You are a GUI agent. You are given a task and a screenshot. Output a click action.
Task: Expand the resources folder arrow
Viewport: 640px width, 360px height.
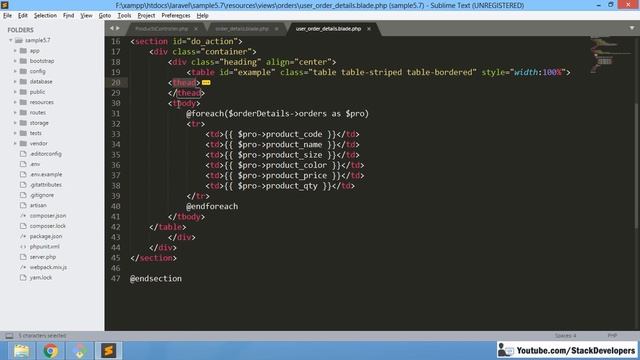pos(15,102)
